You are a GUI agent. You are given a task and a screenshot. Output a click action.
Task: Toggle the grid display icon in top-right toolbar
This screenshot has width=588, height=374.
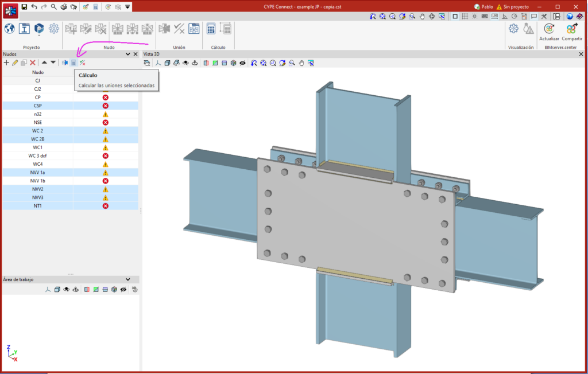[x=465, y=17]
